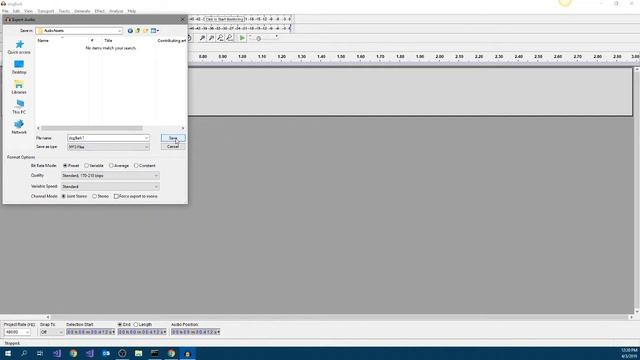Viewport: 640px width, 360px height.
Task: Select Preset bit rate mode
Action: point(65,166)
